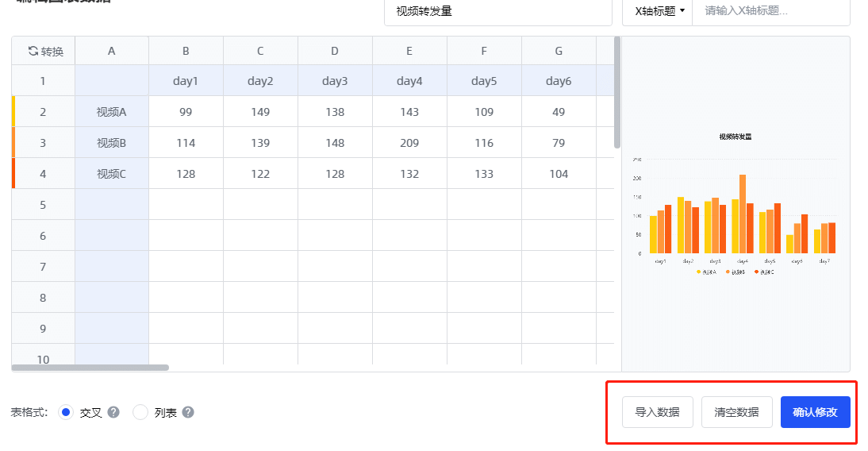
Task: Select column B header
Action: pos(186,52)
